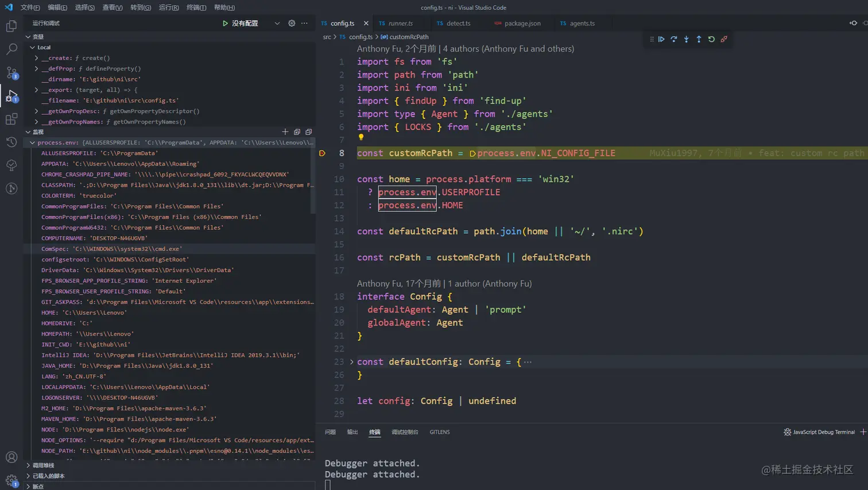Open the Explorer view in activity bar

point(11,26)
